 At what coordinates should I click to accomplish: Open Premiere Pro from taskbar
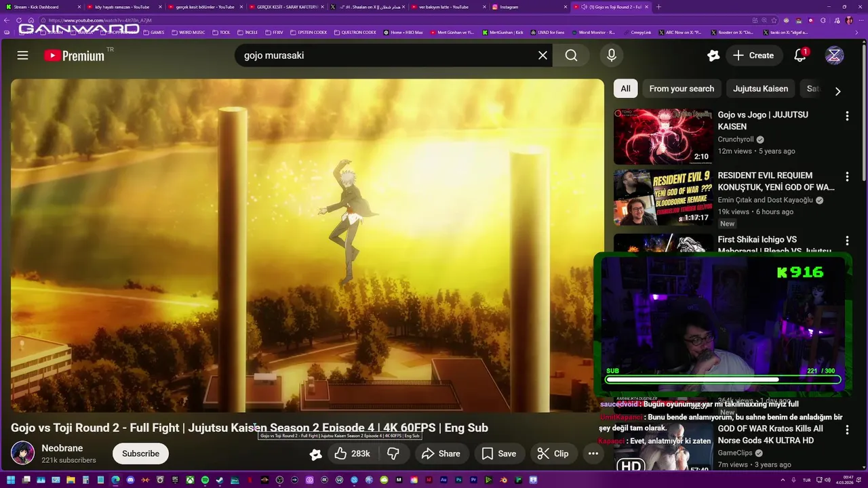(473, 480)
